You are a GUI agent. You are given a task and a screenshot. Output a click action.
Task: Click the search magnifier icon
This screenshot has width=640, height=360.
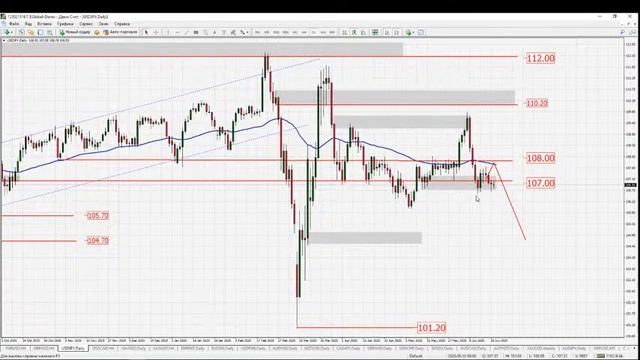[622, 32]
